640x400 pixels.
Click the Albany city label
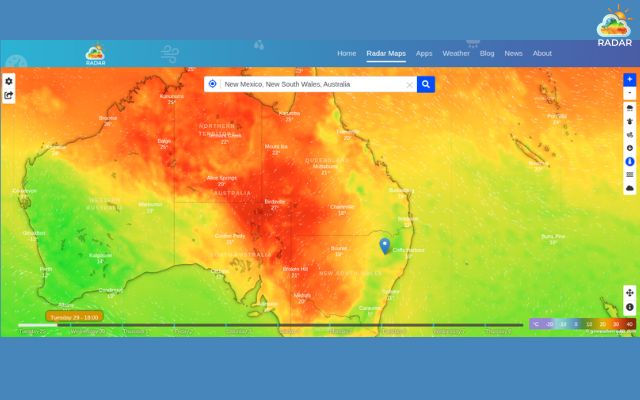click(66, 305)
